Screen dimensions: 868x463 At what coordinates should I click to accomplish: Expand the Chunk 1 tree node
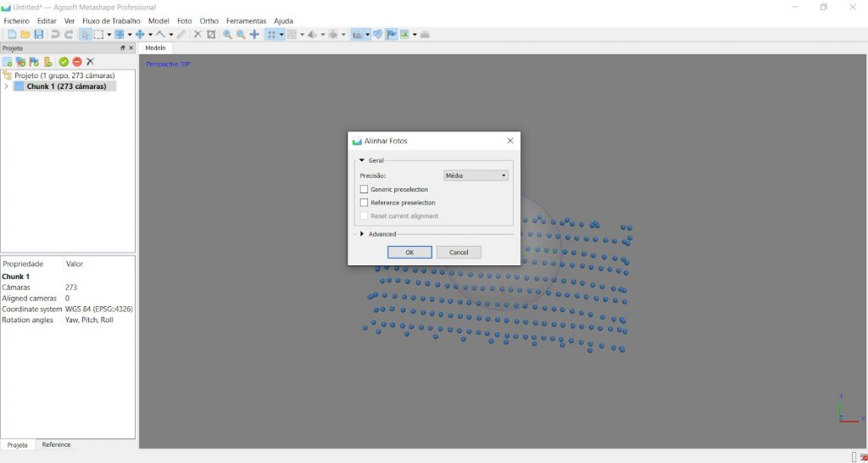click(7, 86)
